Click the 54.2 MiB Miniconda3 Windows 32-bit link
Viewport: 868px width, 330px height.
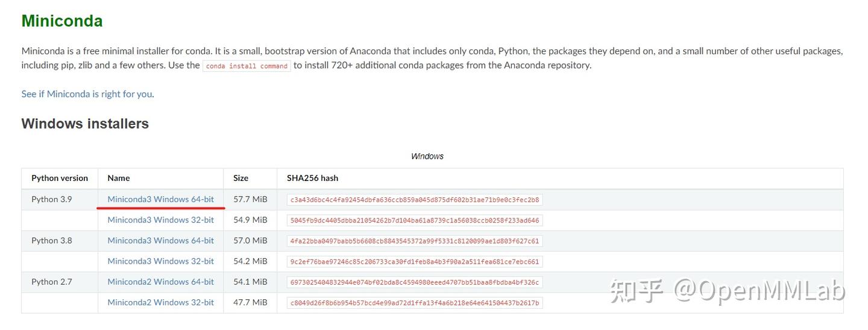[160, 261]
